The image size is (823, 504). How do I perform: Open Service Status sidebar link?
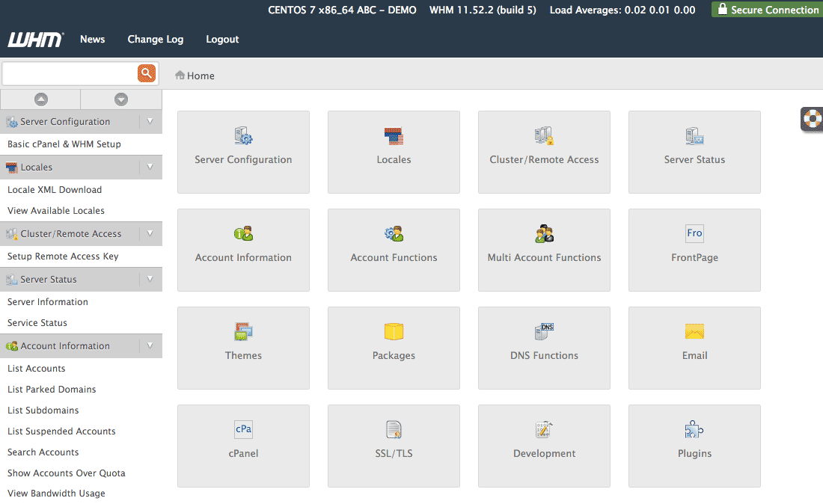point(37,323)
